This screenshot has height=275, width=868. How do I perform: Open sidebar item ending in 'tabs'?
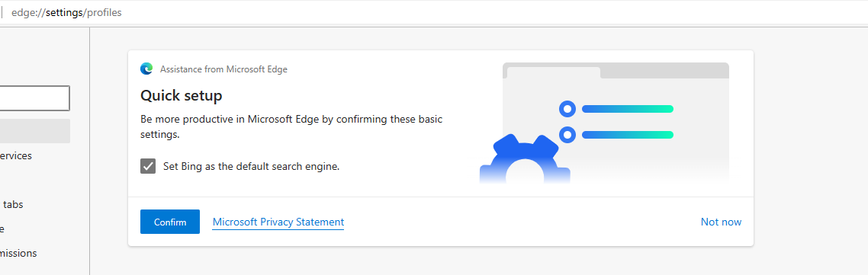13,205
